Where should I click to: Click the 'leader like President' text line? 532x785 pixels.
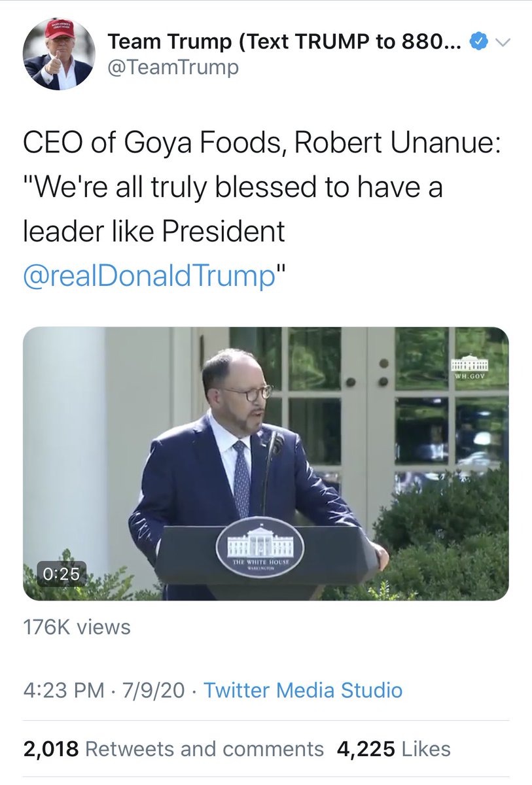click(154, 232)
